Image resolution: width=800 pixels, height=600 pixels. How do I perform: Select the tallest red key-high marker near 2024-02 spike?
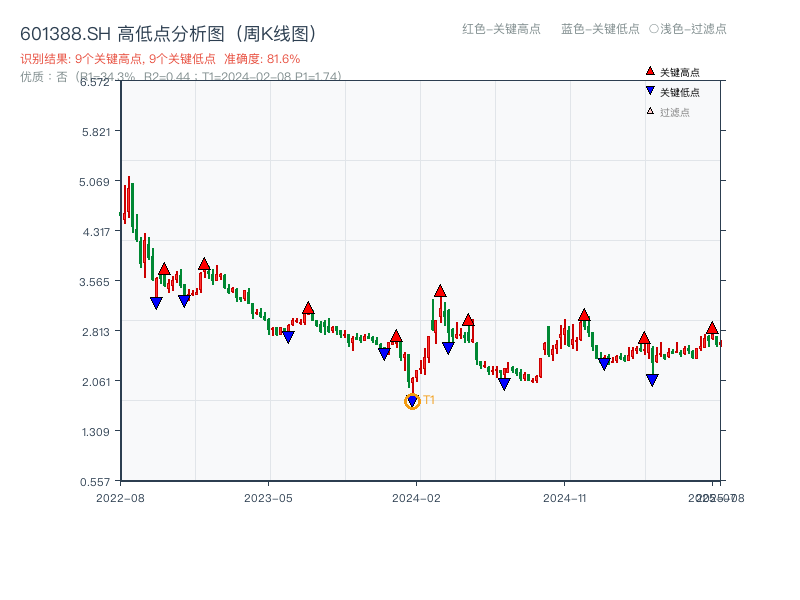click(x=438, y=290)
